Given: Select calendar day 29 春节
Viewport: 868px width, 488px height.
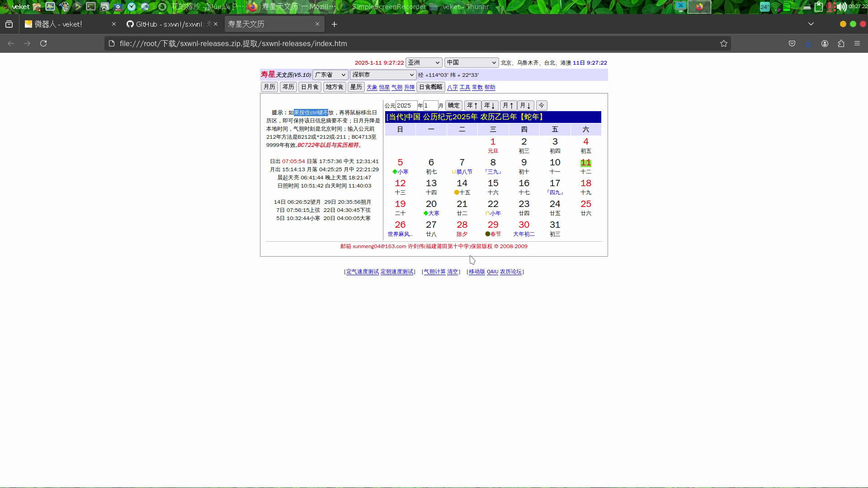Looking at the screenshot, I should coord(493,229).
